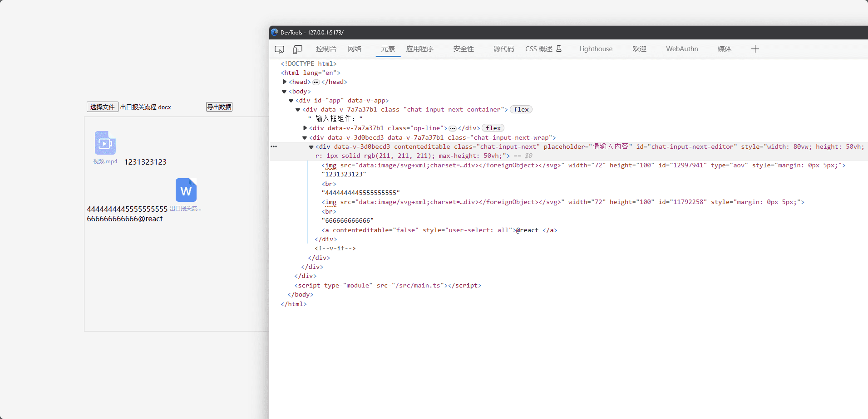Collapse the chat-input-next-container div
Image resolution: width=868 pixels, height=419 pixels.
[x=298, y=110]
